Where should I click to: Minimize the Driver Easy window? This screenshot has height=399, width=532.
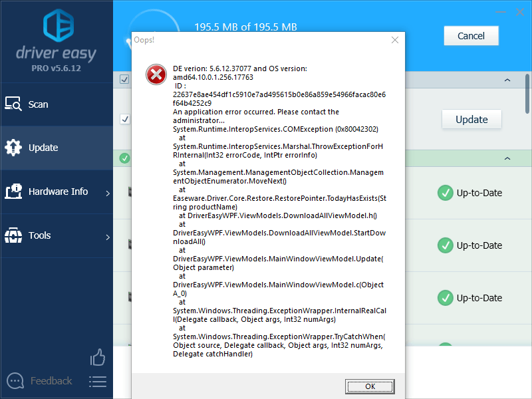(501, 12)
